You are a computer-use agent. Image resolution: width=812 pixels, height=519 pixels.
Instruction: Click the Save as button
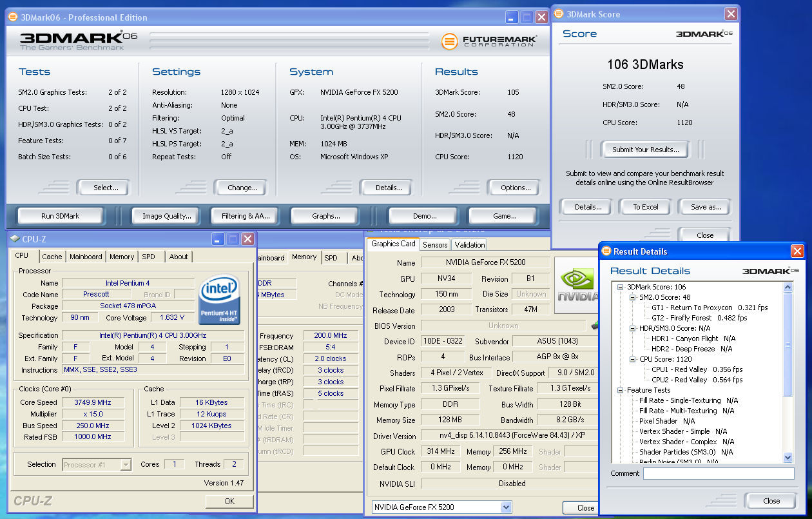706,207
